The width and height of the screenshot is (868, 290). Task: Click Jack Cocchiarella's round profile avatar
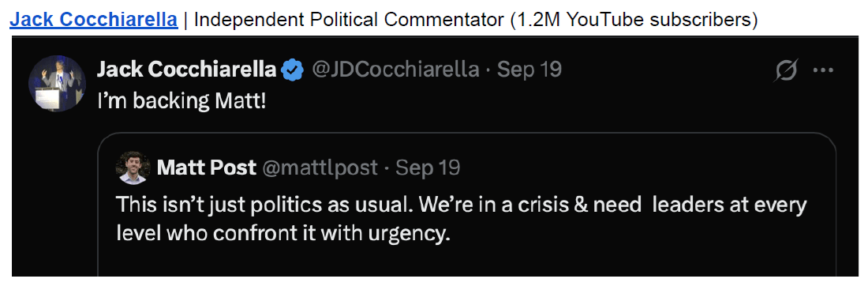click(x=57, y=83)
